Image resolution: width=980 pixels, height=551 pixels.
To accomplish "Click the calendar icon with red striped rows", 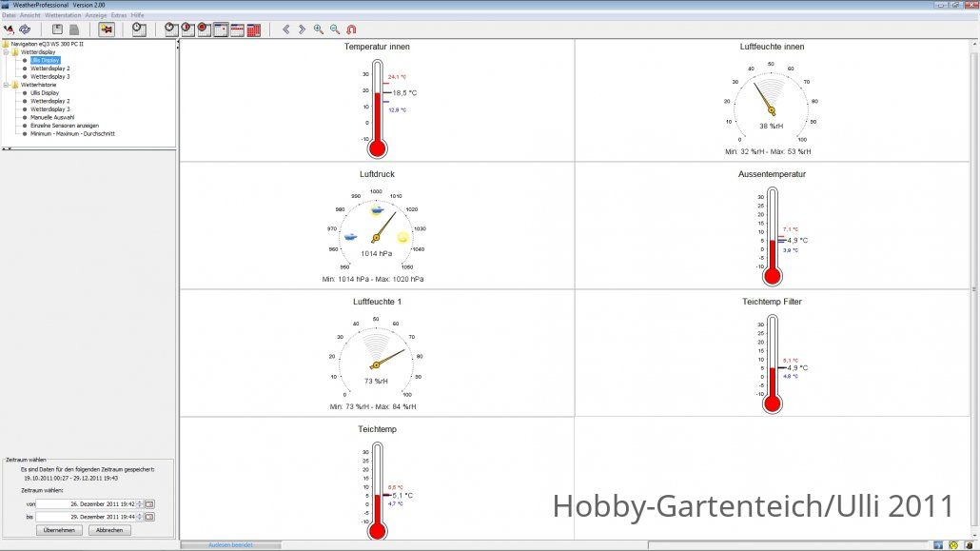I will click(238, 30).
